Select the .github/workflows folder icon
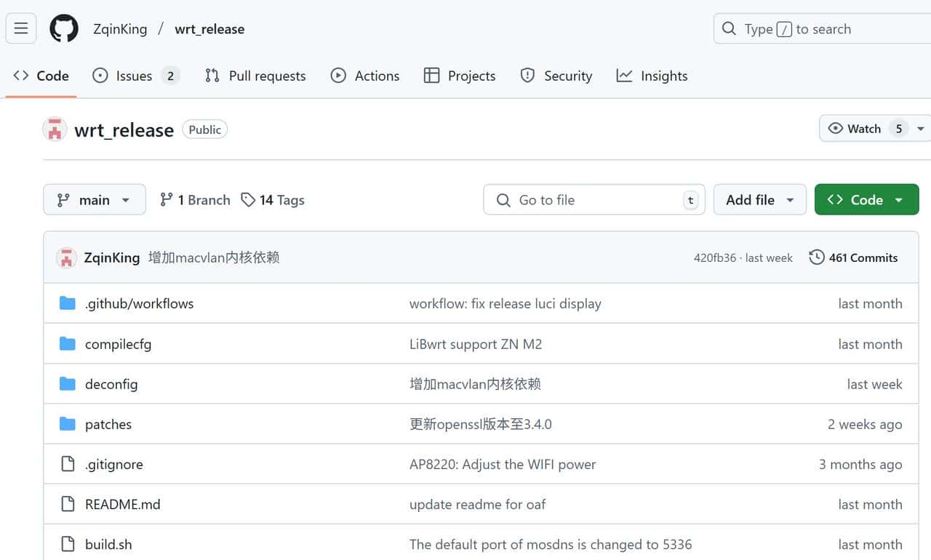 [x=66, y=303]
